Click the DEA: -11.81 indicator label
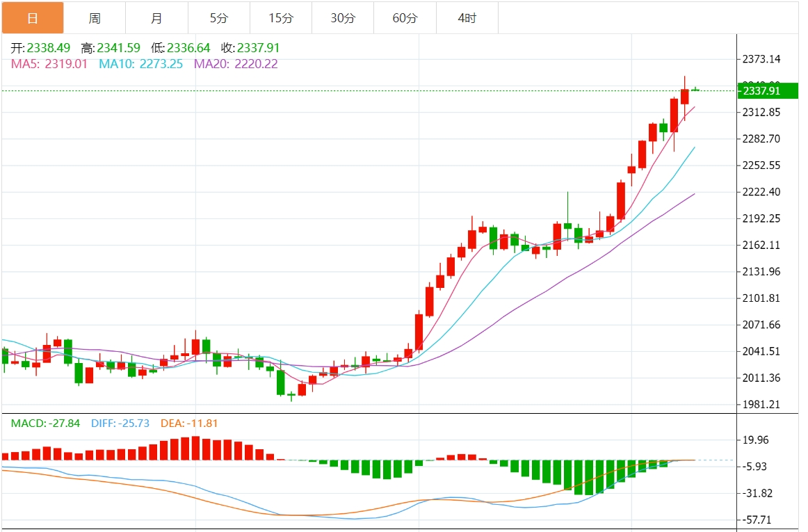This screenshot has height=532, width=808. point(189,424)
